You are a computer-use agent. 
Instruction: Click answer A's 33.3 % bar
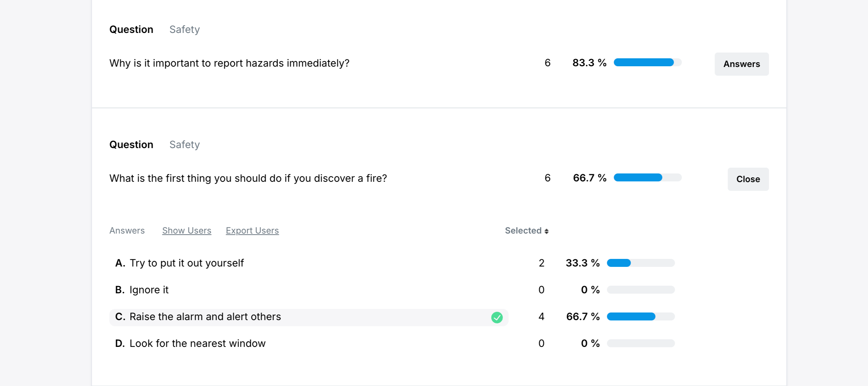click(641, 263)
